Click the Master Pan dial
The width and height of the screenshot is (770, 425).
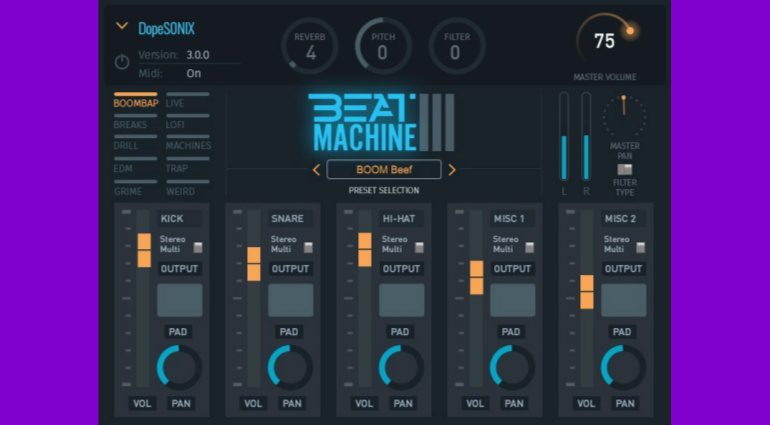pyautogui.click(x=624, y=117)
